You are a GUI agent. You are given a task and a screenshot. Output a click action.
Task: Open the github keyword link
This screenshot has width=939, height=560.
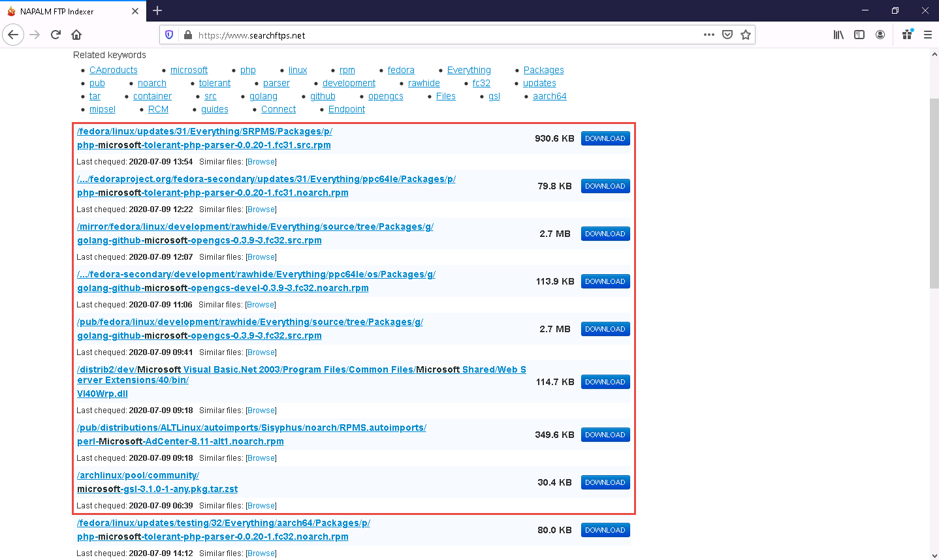click(323, 96)
